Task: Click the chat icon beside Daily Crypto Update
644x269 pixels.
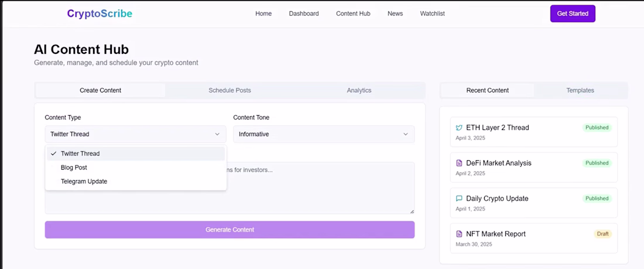Action: pos(459,198)
